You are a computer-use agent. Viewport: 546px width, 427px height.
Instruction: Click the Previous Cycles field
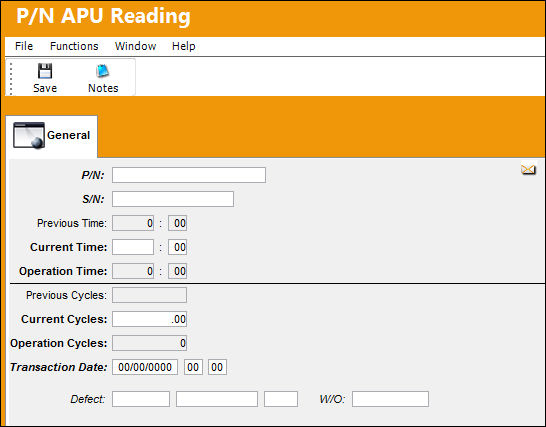coord(149,295)
